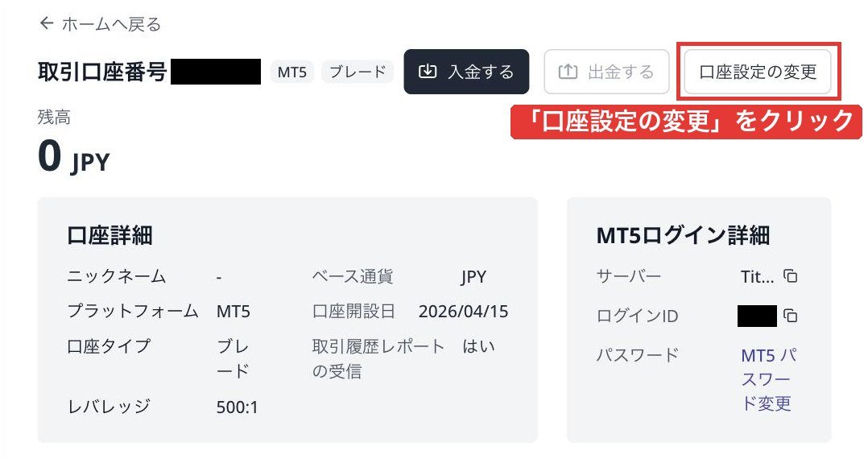Click the 出金する withdraw button
This screenshot has height=459, width=868.
point(606,72)
